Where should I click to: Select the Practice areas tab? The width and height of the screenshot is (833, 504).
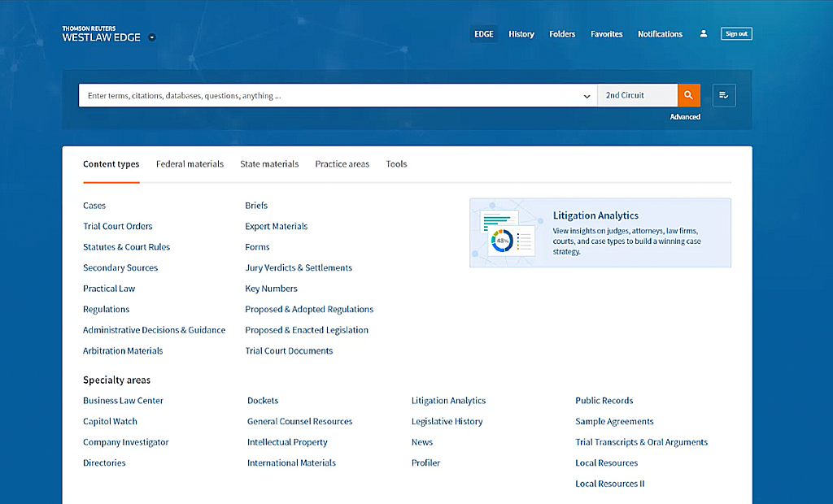coord(342,164)
